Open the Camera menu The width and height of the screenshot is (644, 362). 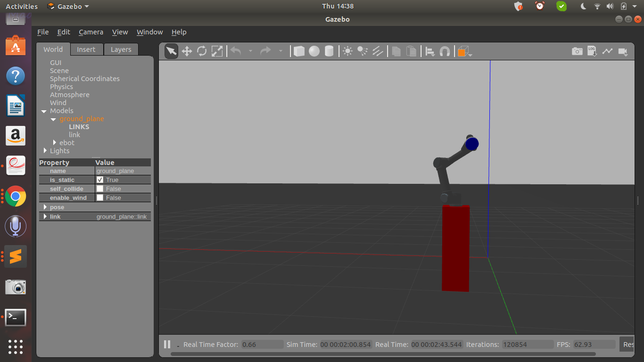[91, 32]
